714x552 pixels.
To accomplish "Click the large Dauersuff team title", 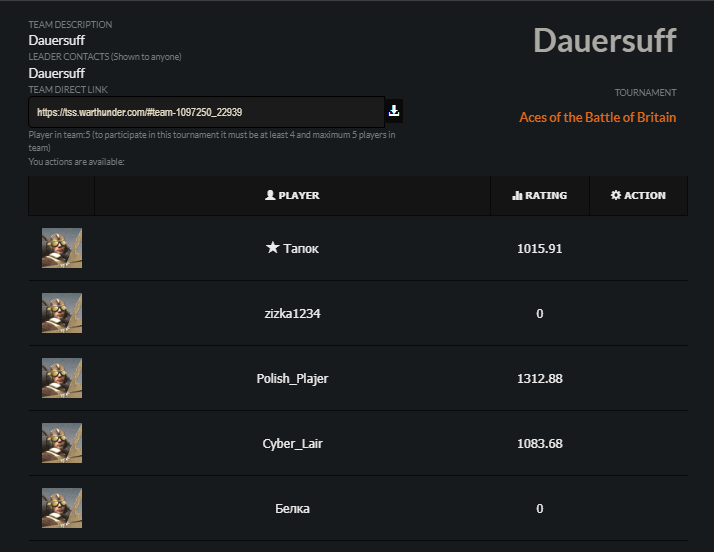I will (604, 41).
